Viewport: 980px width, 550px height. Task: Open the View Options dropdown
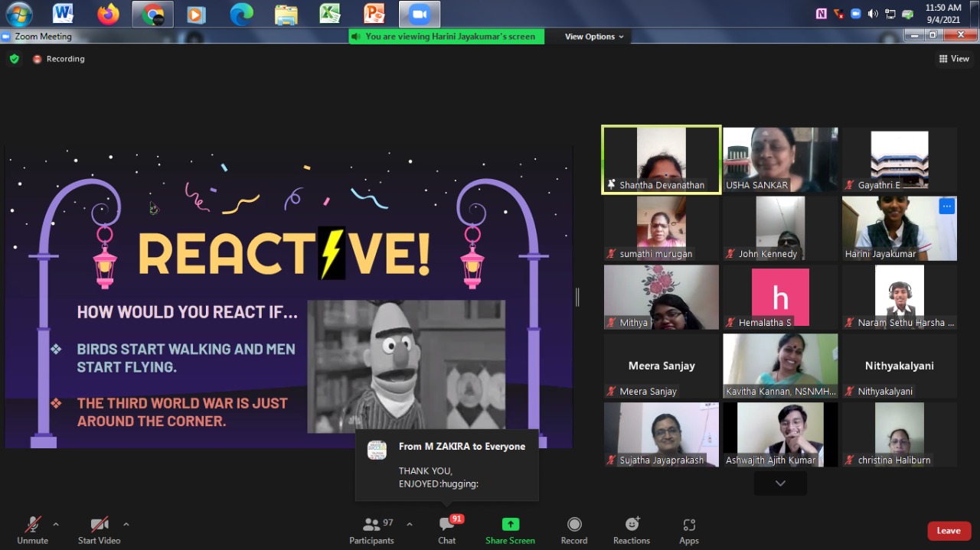[594, 37]
